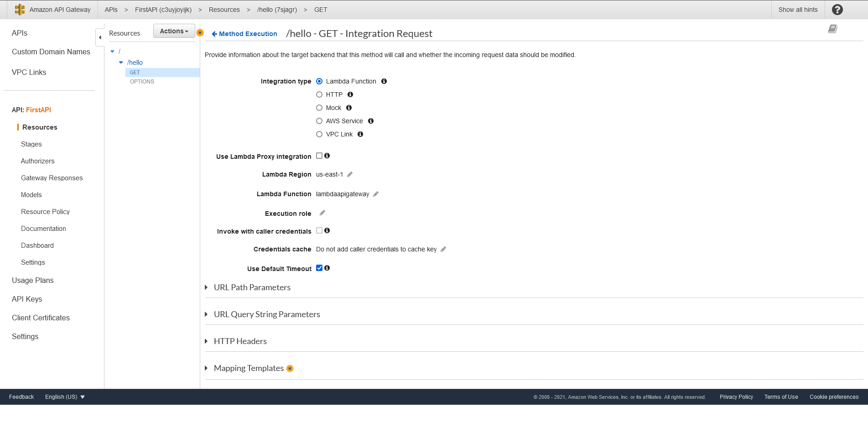Click the Amazon API Gateway logo icon
This screenshot has height=423, width=868.
(20, 10)
